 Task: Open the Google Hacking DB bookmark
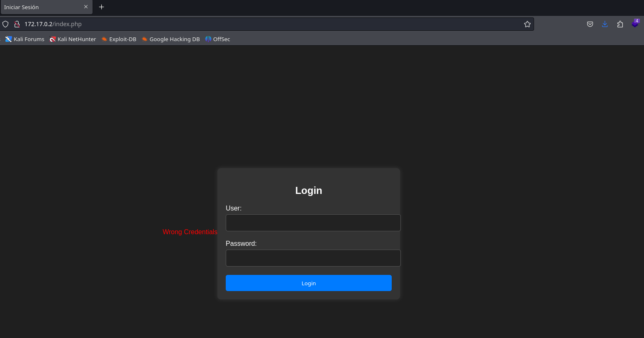tap(171, 39)
